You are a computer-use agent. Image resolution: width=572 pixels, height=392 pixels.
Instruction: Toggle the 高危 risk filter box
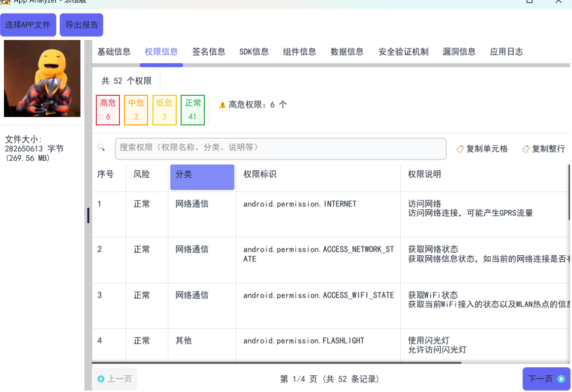tap(108, 110)
